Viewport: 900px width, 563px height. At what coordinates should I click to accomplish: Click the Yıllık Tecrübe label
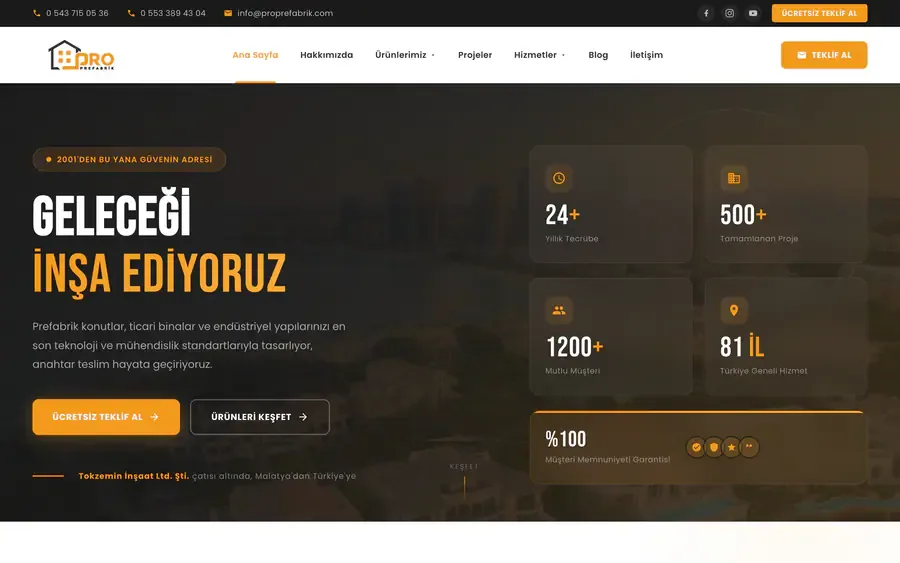coord(572,239)
